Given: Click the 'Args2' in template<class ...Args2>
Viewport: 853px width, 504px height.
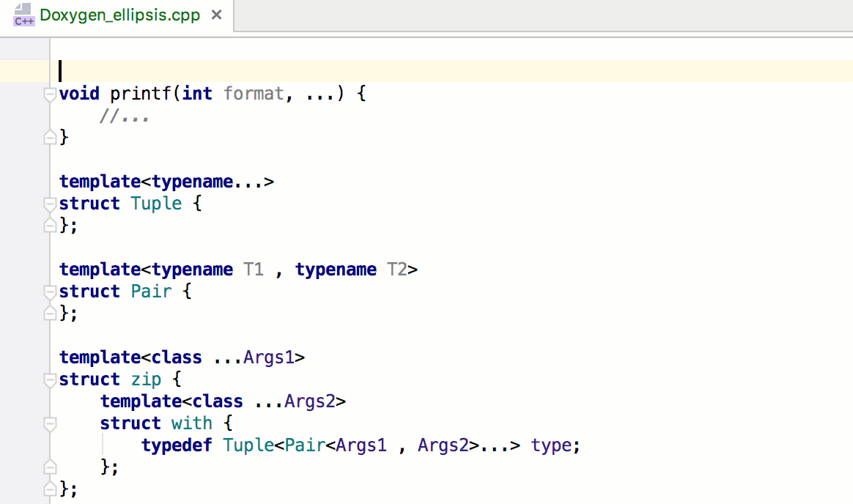Looking at the screenshot, I should (310, 401).
